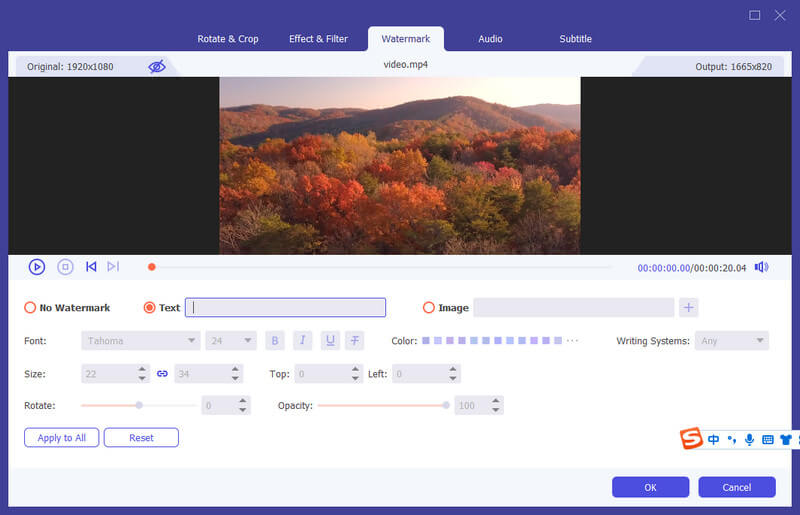
Task: Click Apply to All button
Action: pyautogui.click(x=62, y=437)
